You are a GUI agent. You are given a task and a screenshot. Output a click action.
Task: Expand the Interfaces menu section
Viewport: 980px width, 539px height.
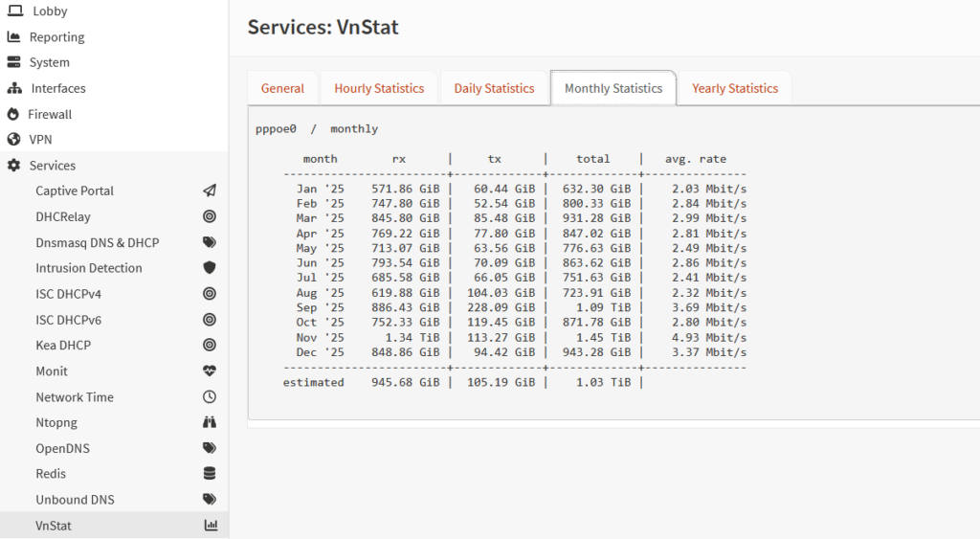57,88
